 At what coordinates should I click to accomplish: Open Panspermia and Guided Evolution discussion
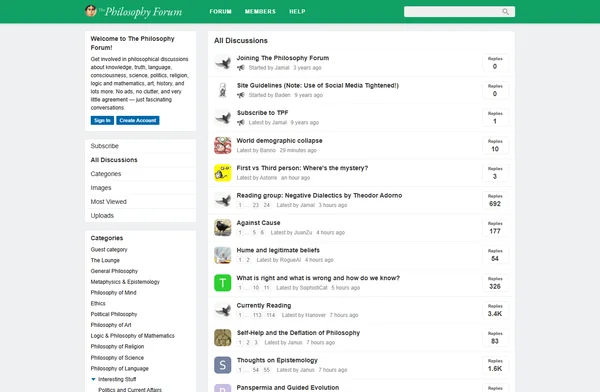(x=288, y=387)
